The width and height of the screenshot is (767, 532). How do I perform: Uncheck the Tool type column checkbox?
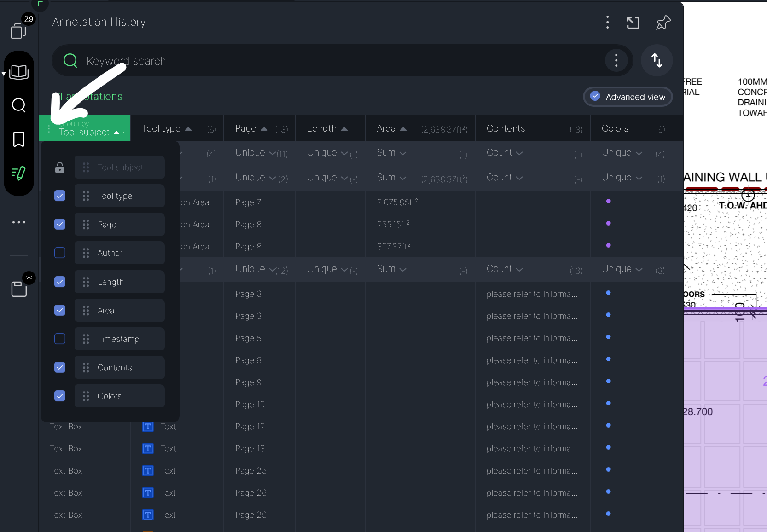[60, 196]
